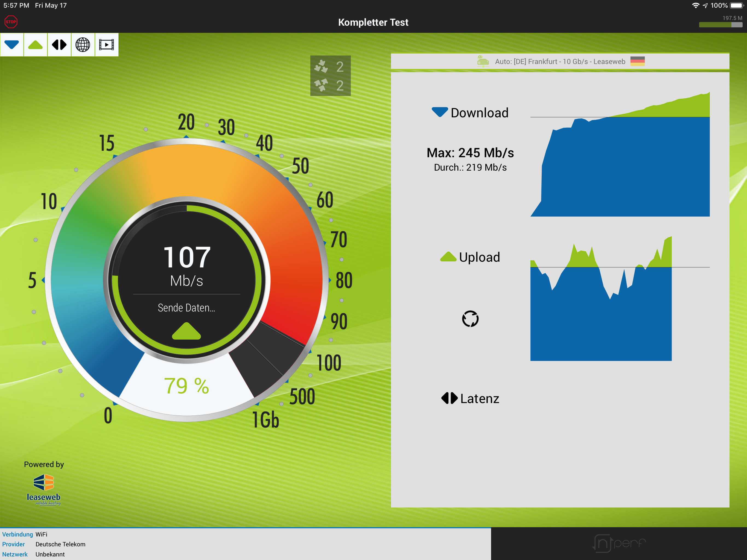Select the video streaming test icon
This screenshot has height=560, width=747.
click(106, 45)
